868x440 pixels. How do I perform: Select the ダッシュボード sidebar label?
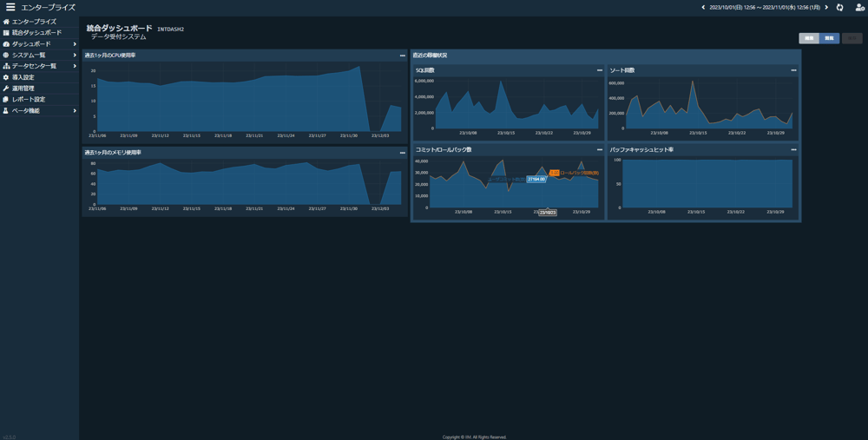pyautogui.click(x=31, y=43)
